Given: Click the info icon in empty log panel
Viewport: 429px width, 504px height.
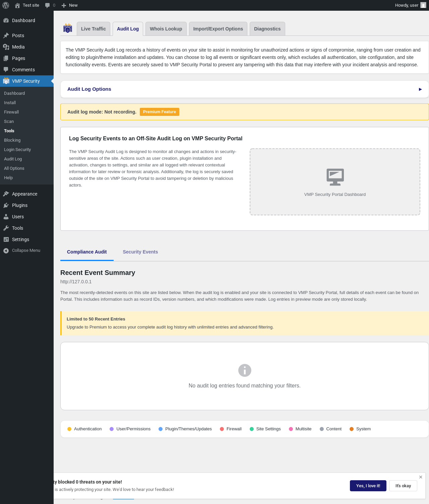Looking at the screenshot, I should (x=245, y=370).
